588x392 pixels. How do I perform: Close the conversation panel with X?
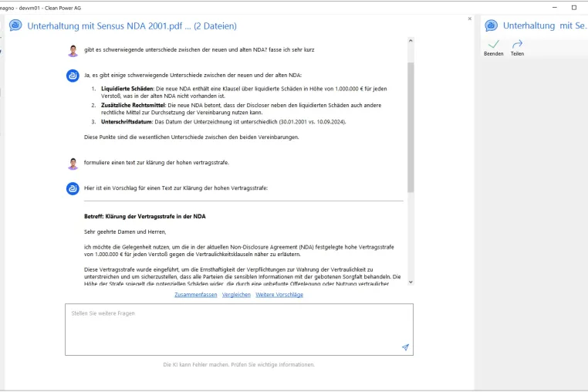469,19
